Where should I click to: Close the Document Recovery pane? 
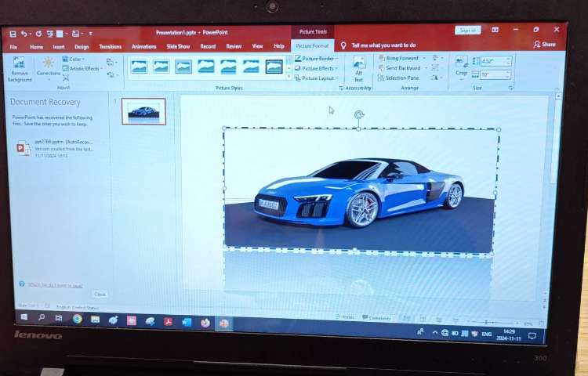click(100, 294)
